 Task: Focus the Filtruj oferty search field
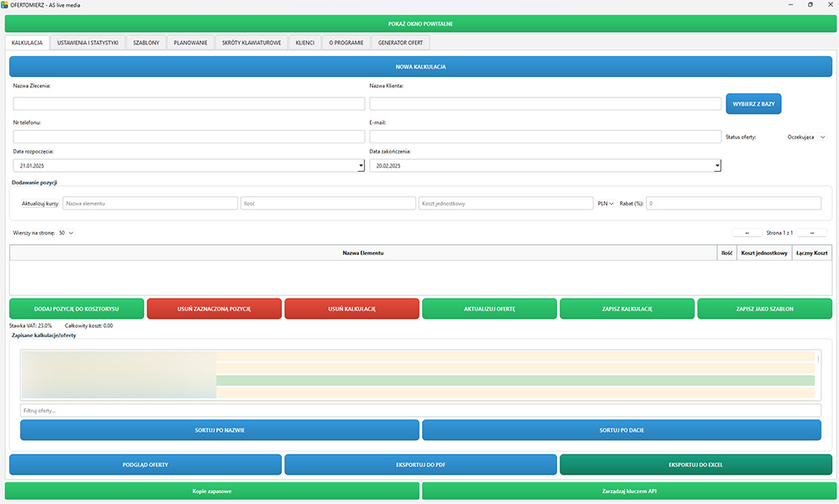point(419,410)
